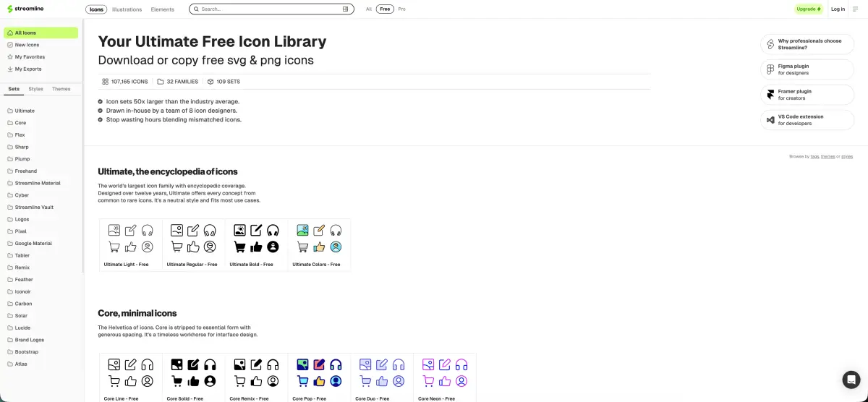Switch to the Styles tab
Screen dimensions: 868x402
pyautogui.click(x=35, y=89)
